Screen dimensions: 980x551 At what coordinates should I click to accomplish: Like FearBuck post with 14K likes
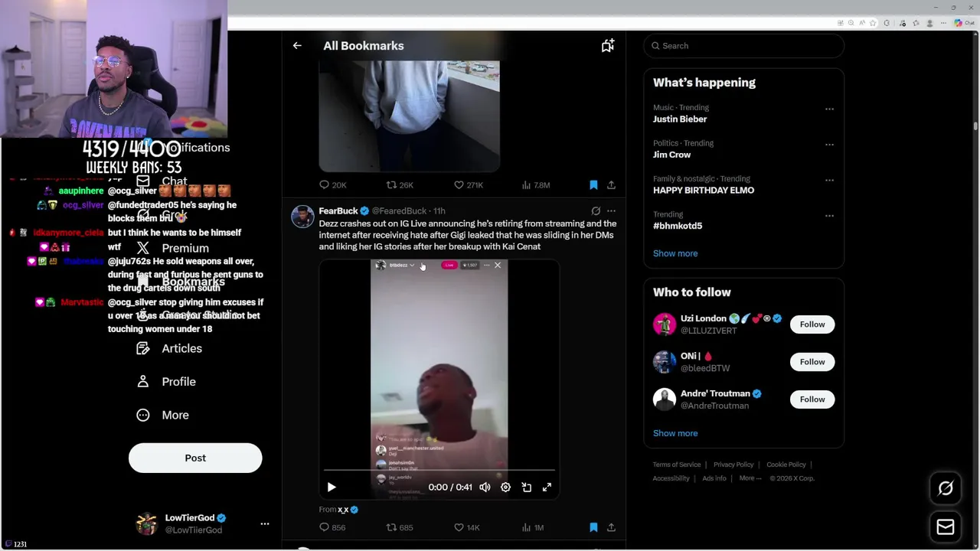click(467, 527)
